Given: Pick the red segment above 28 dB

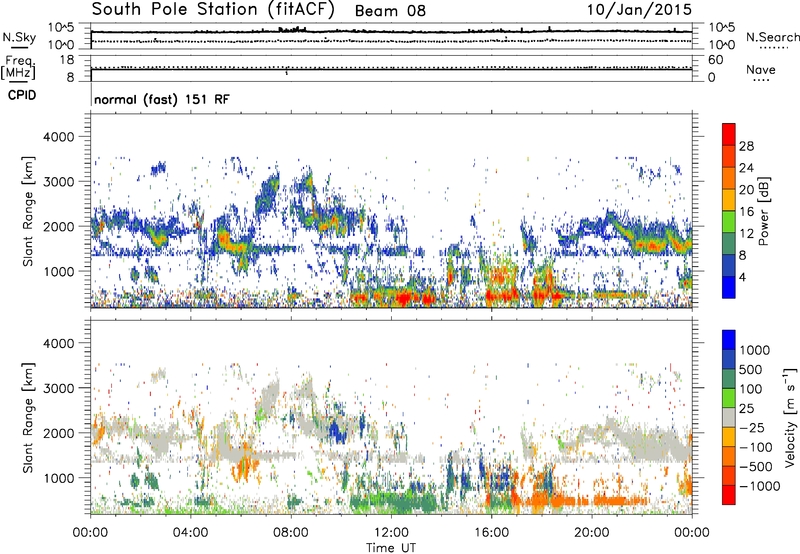Looking at the screenshot, I should click(x=729, y=134).
